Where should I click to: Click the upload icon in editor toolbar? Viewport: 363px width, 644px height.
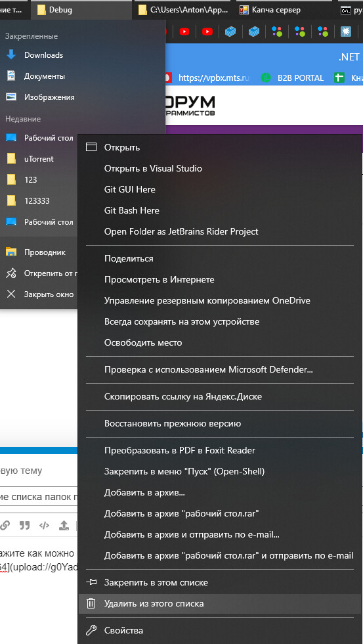pyautogui.click(x=64, y=525)
